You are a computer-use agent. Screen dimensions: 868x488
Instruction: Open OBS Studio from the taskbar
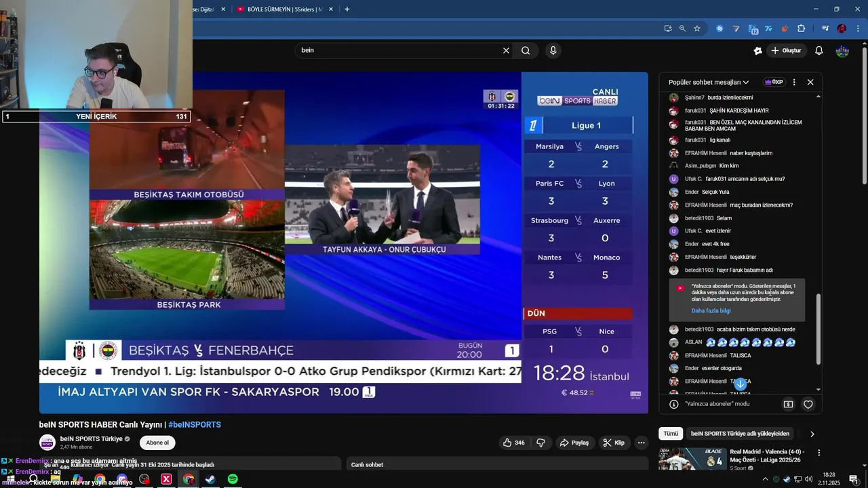(x=144, y=479)
